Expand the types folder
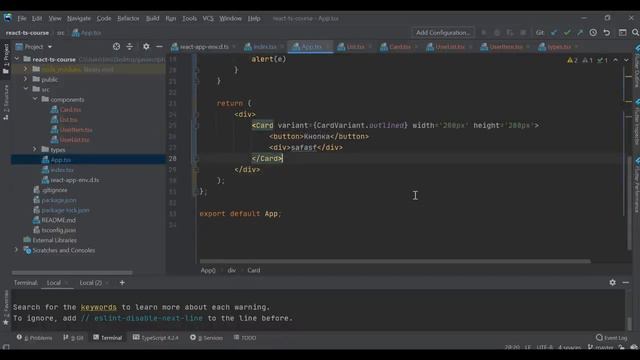 (35, 150)
